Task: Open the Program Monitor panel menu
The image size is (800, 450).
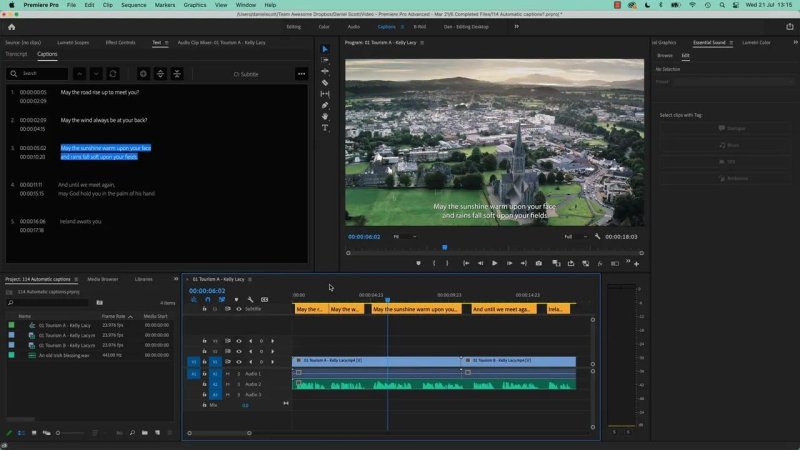Action: pos(422,43)
